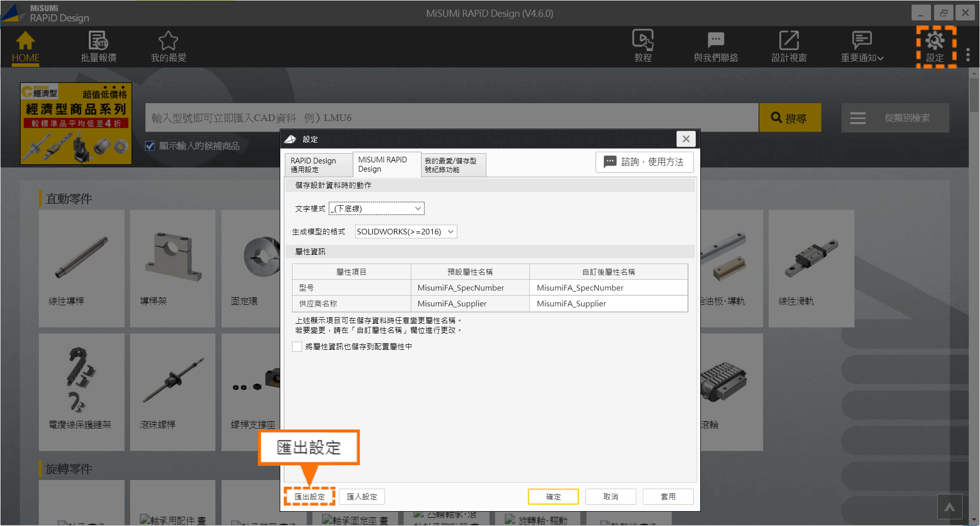Expand the 重要通知 notifications chevron

[x=881, y=57]
